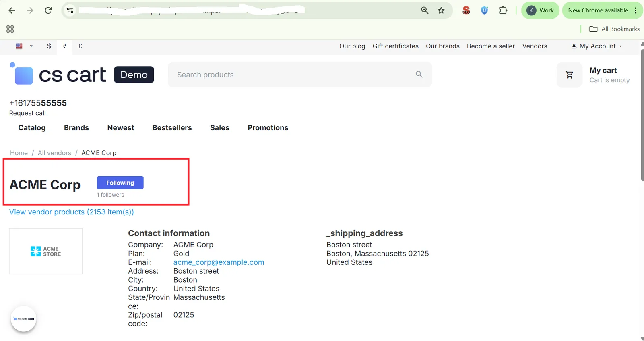This screenshot has width=644, height=341.
Task: Open Become a seller link
Action: pos(491,46)
